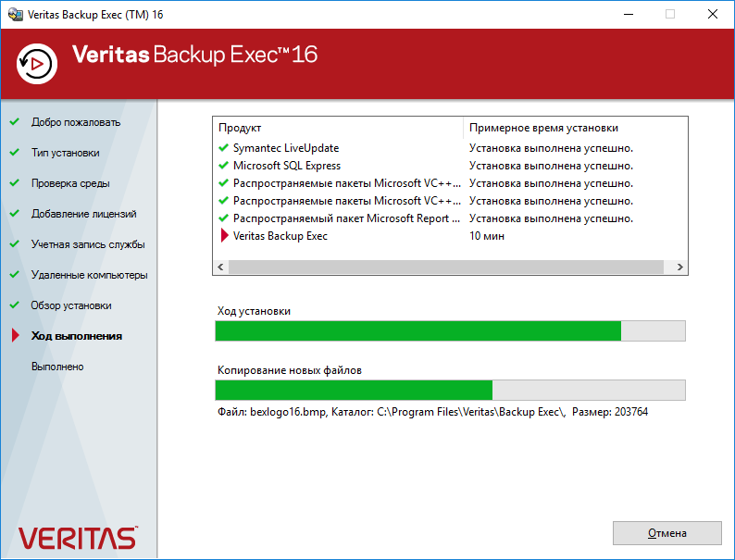Click the right arrow of the product list scrollbar
The image size is (735, 560).
(680, 268)
